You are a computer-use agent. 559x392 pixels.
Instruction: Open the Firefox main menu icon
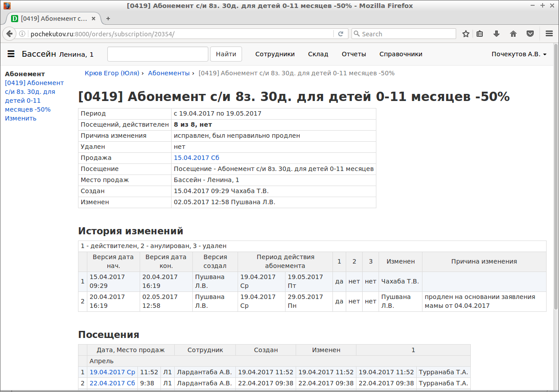pyautogui.click(x=549, y=34)
